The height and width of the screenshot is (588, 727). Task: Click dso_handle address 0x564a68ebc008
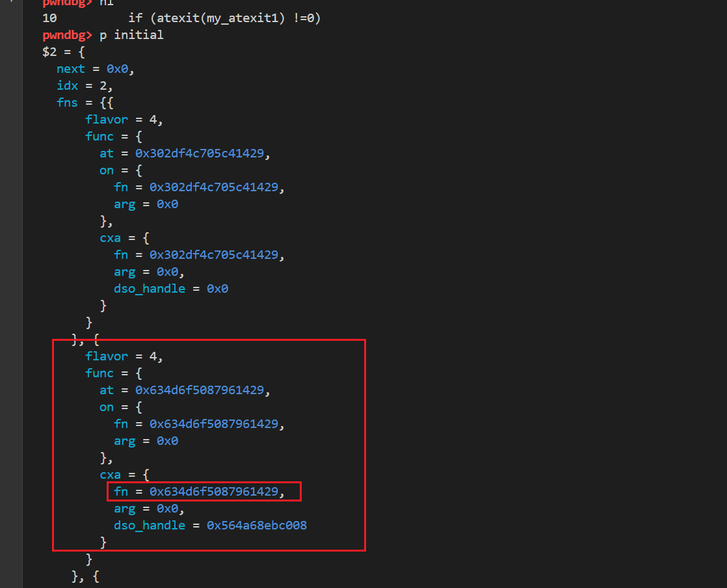(x=256, y=526)
